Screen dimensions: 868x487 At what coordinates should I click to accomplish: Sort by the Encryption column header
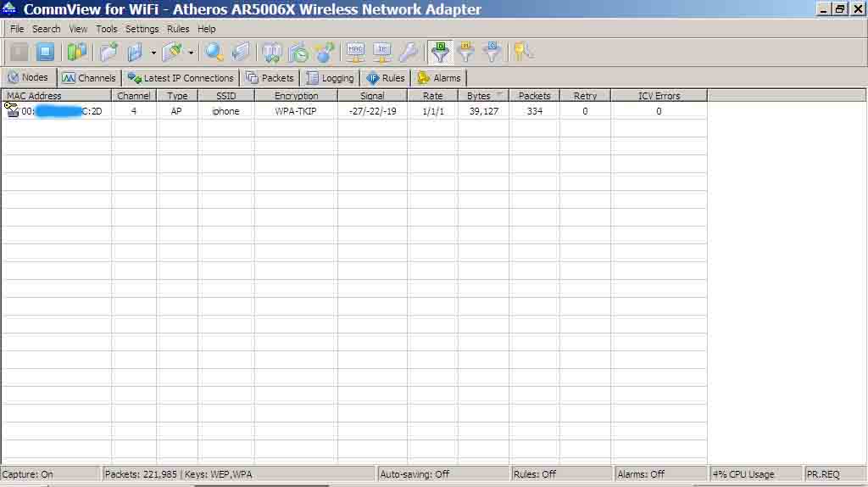pos(296,96)
